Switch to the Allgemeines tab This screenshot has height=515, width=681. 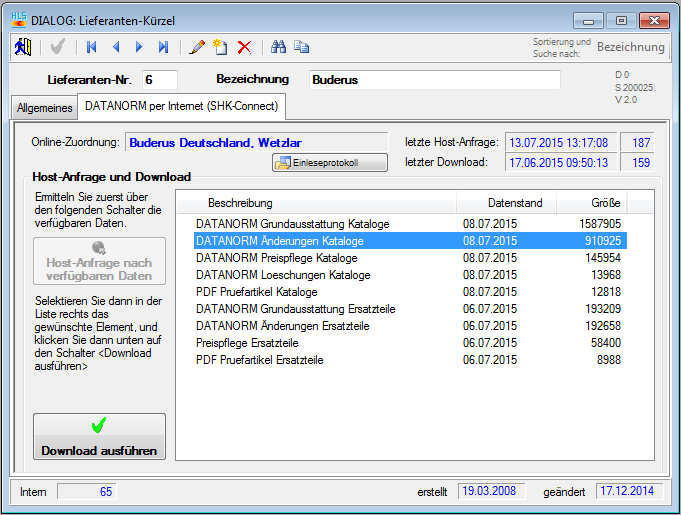[x=45, y=108]
